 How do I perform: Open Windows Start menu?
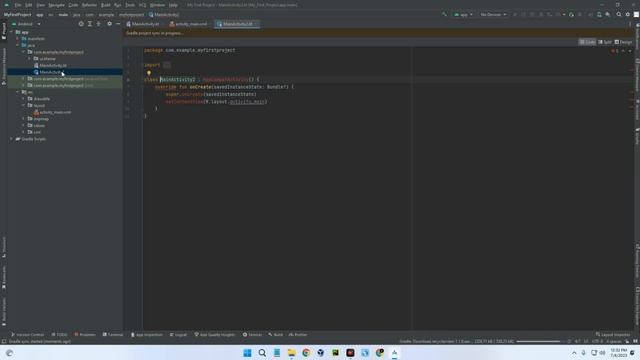247,353
